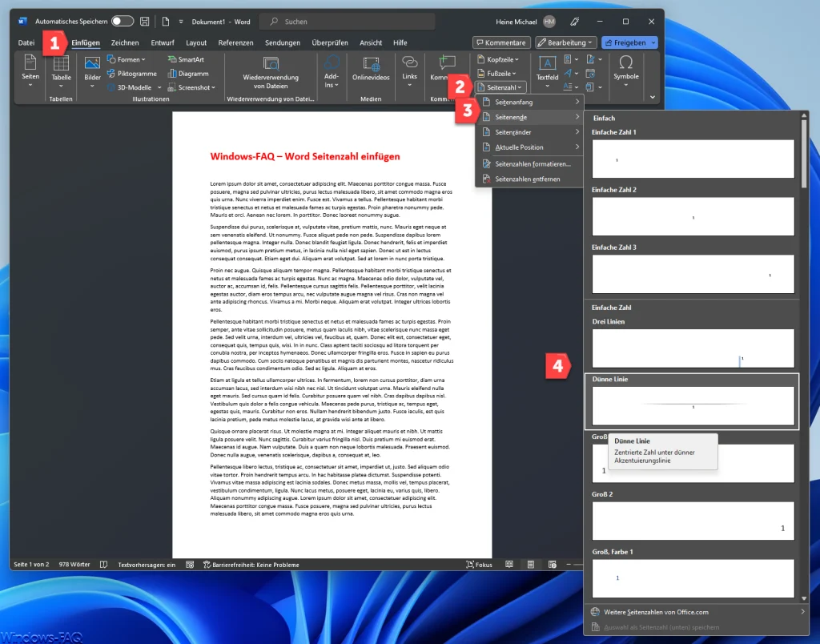Open the quick access toolbar customize arrow
Viewport: 820px width, 644px height.
click(x=181, y=22)
